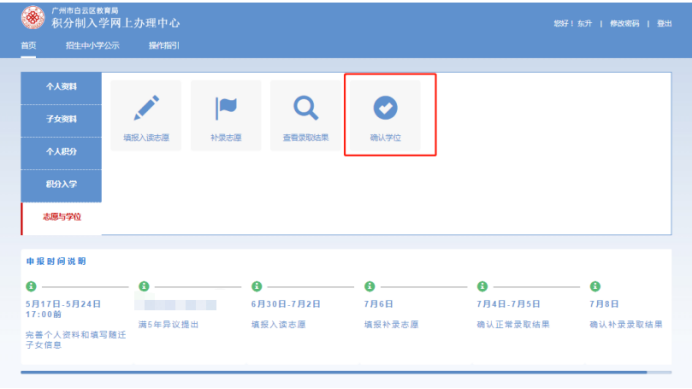
Task: Open the 招生中小学公示 tab
Action: pyautogui.click(x=93, y=45)
